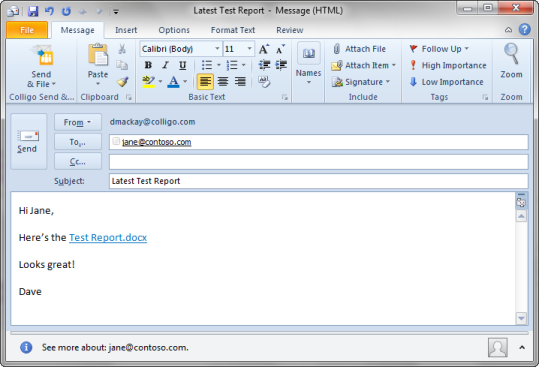Open the font name dropdown Calibri (Body)

click(x=217, y=48)
